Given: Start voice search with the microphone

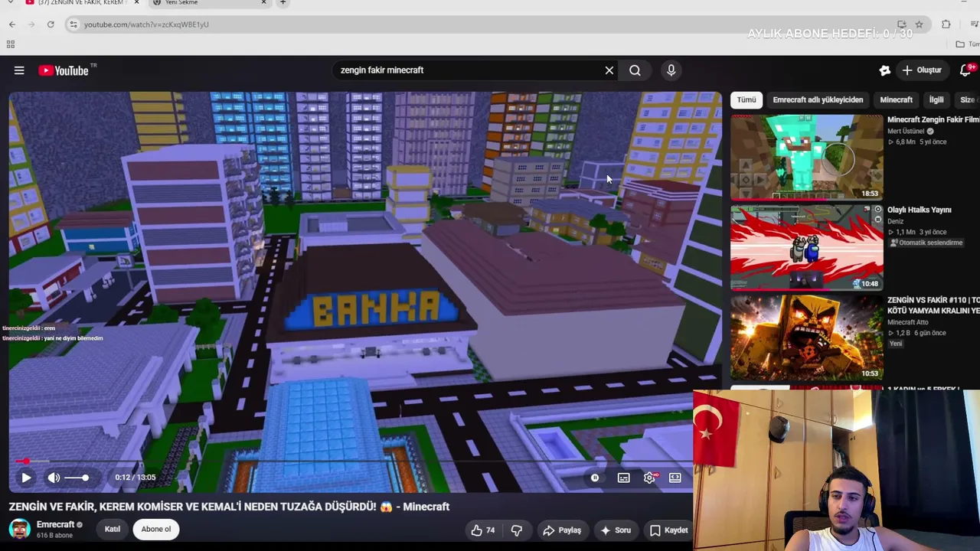Looking at the screenshot, I should [x=671, y=70].
